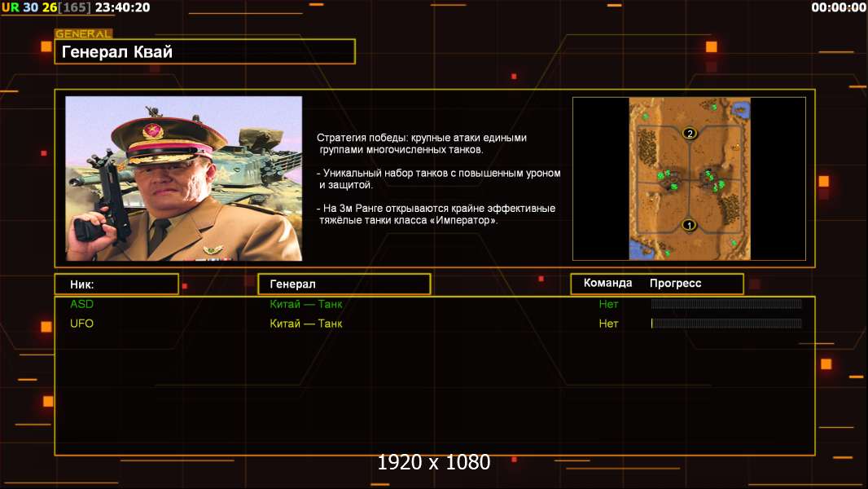Click the GENERAL label above title
Screen dimensions: 868x489
[84, 33]
